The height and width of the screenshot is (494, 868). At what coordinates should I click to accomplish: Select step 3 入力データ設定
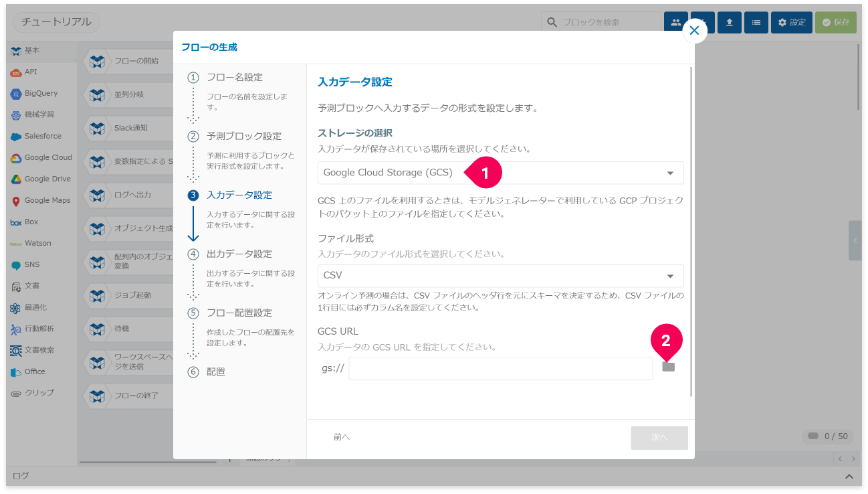click(x=239, y=195)
